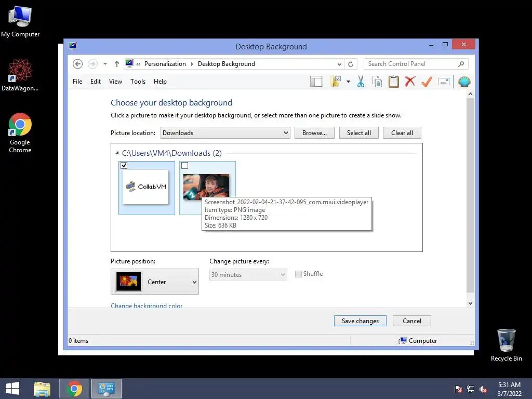The image size is (532, 399).
Task: Click the Forward navigation arrow
Action: (92, 64)
